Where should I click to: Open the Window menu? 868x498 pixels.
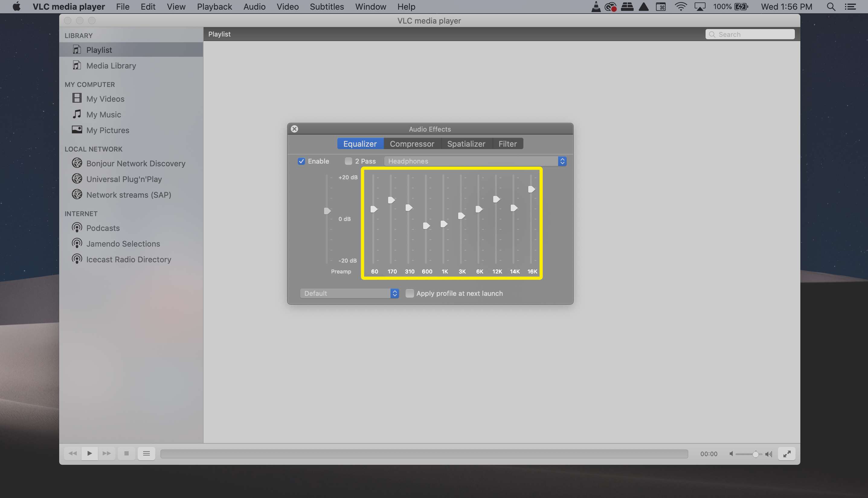click(x=370, y=7)
